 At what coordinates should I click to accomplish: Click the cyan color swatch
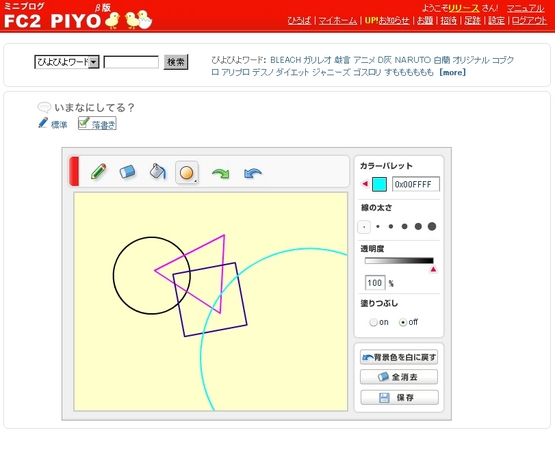379,184
